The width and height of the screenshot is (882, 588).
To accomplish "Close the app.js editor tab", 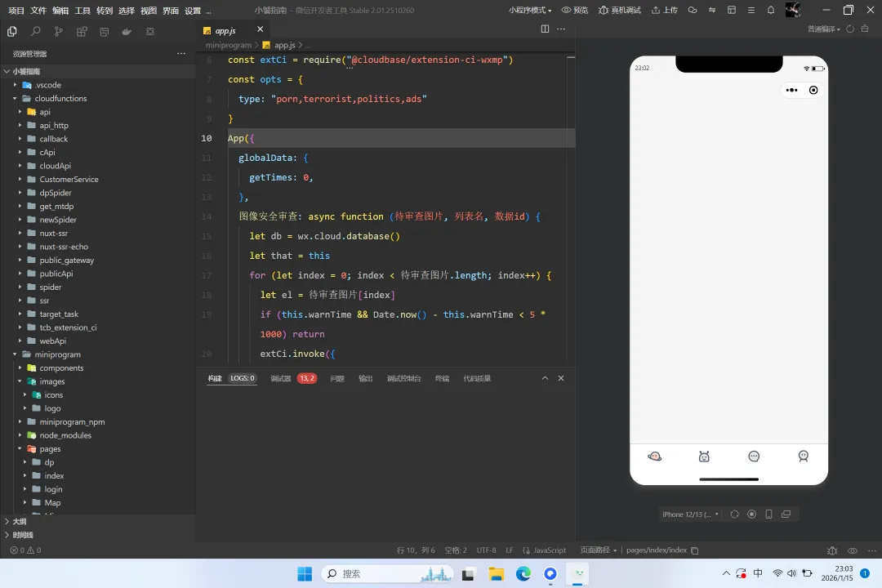I will click(260, 29).
